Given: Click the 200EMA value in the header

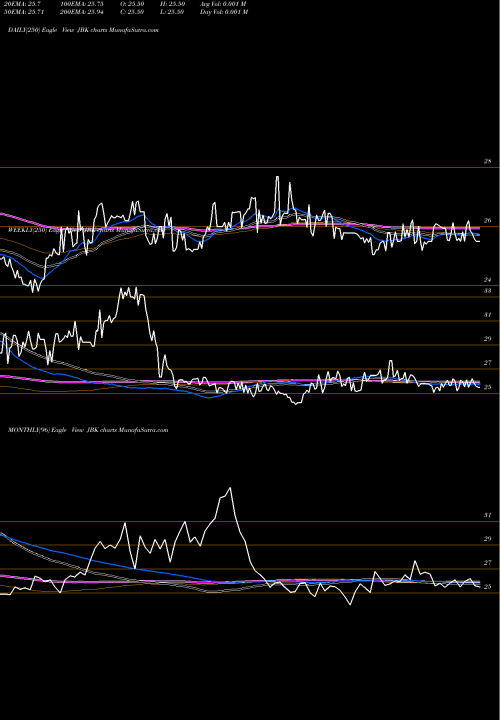Looking at the screenshot, I should coord(82,12).
